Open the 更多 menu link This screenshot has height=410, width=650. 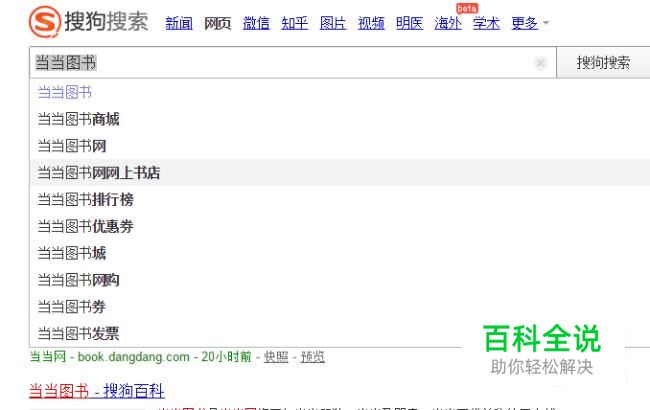pyautogui.click(x=524, y=23)
